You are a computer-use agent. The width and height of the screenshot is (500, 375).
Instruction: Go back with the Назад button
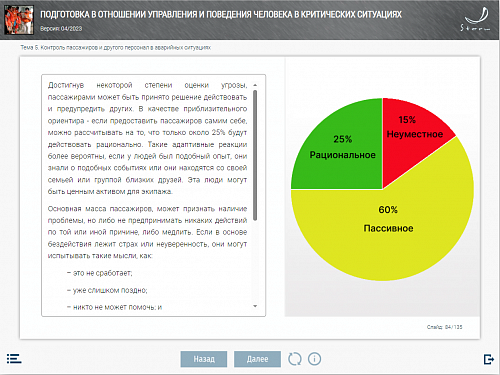click(204, 359)
